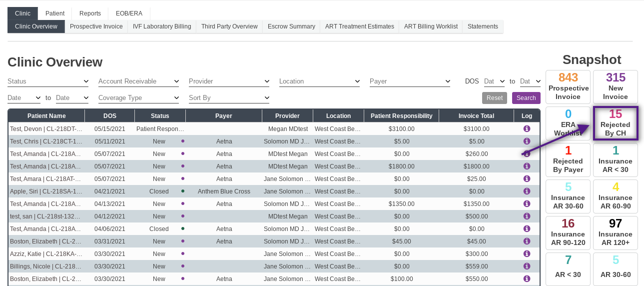Open log info for Test, Devon row
The image size is (644, 286).
pyautogui.click(x=527, y=128)
